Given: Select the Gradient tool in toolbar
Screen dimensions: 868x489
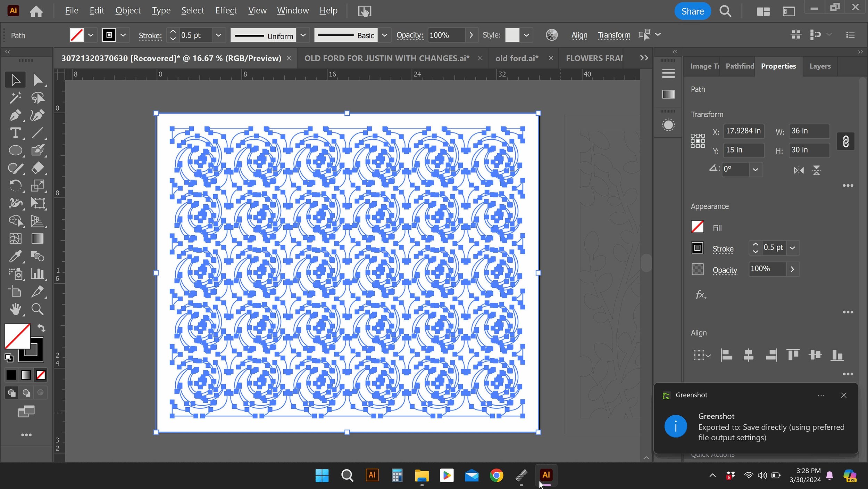Looking at the screenshot, I should click(37, 239).
